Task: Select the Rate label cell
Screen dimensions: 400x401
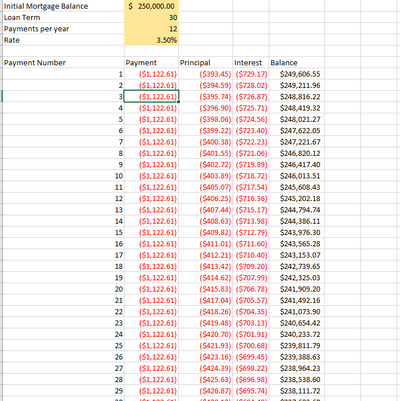Action: 63,40
